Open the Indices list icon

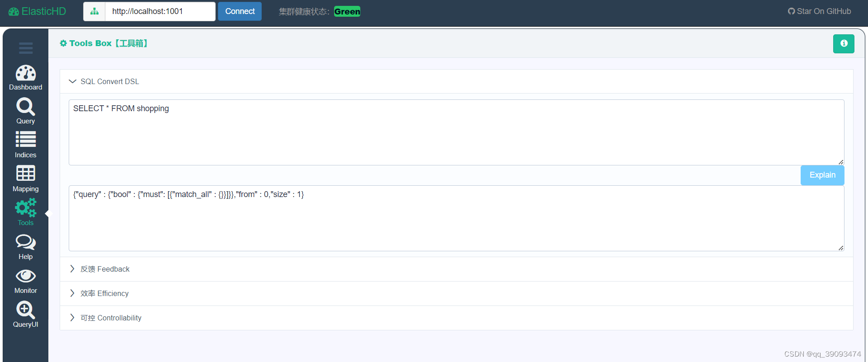(x=26, y=139)
